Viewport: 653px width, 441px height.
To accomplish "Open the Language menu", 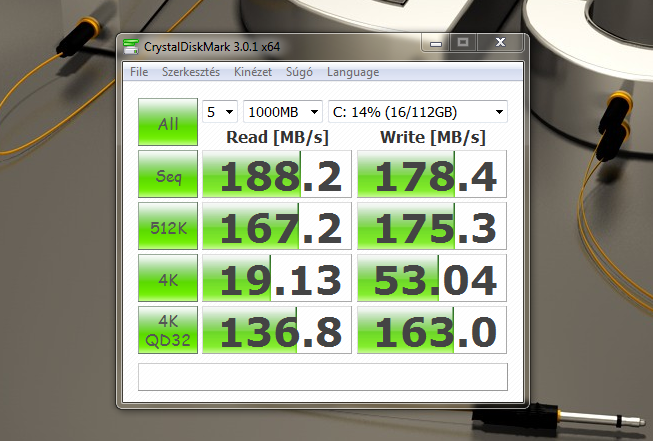I will pos(353,72).
